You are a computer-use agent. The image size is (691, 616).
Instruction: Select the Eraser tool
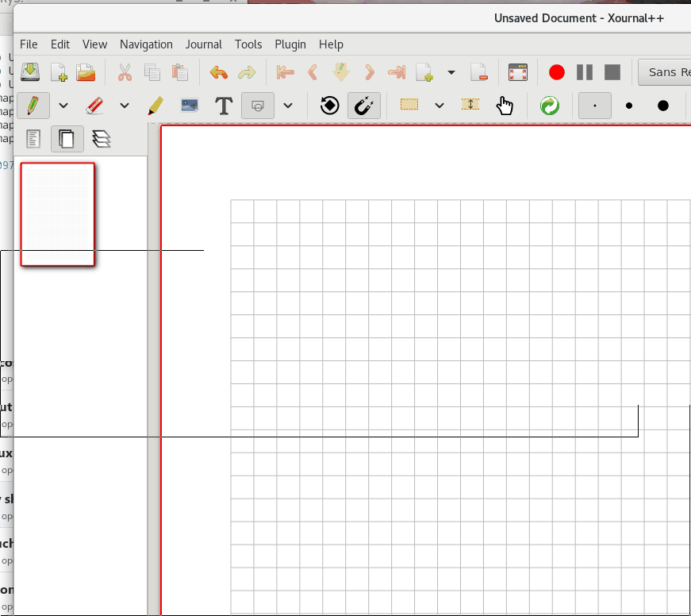95,105
